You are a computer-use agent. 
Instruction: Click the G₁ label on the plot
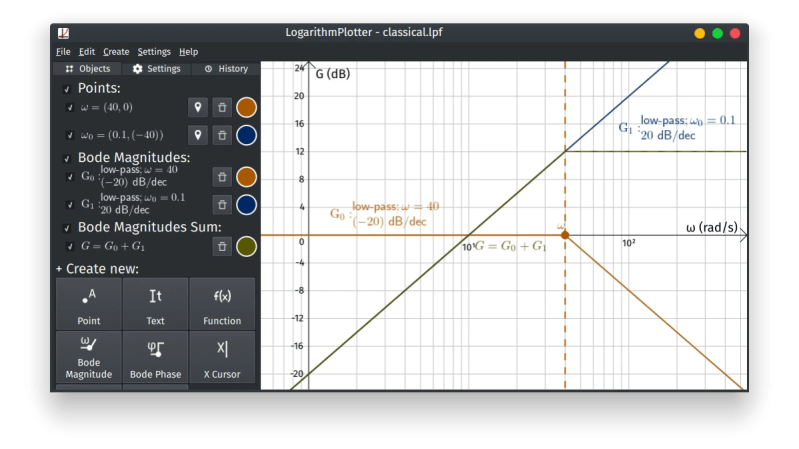tap(677, 127)
